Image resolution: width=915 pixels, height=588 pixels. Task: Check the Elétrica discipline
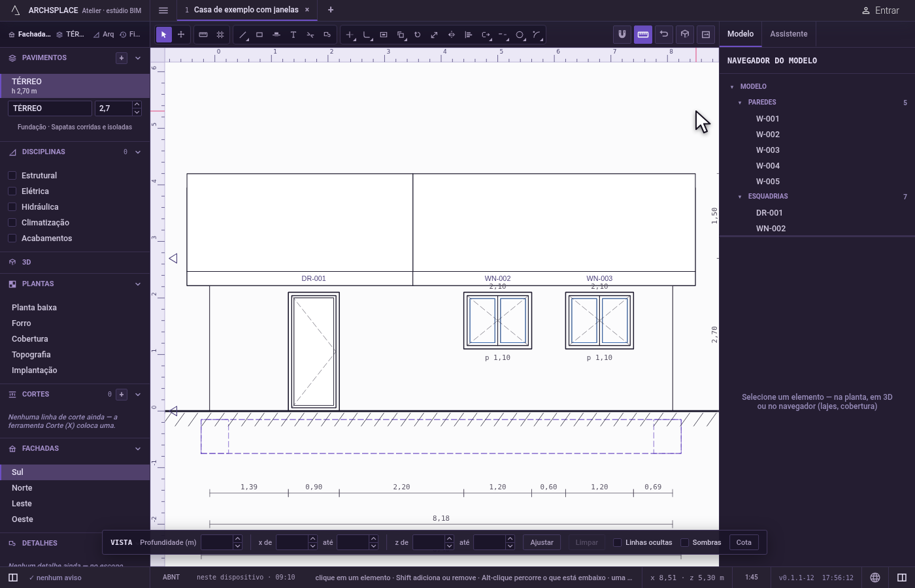pyautogui.click(x=12, y=191)
